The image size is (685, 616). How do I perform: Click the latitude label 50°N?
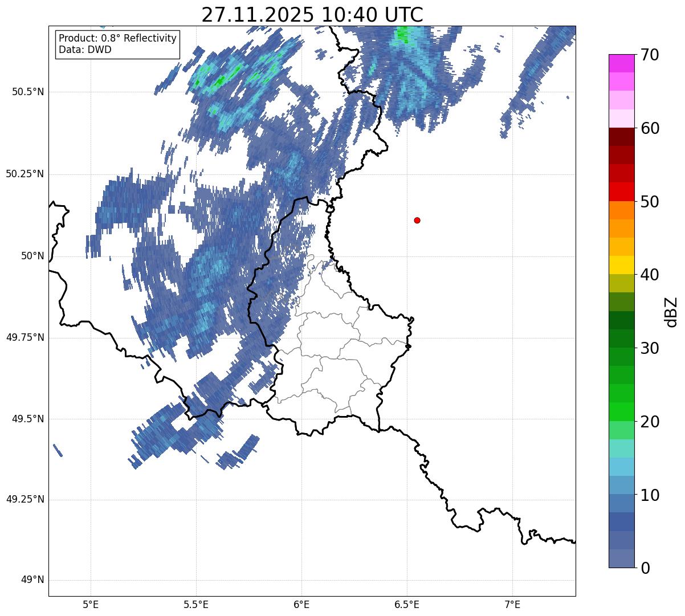(33, 256)
